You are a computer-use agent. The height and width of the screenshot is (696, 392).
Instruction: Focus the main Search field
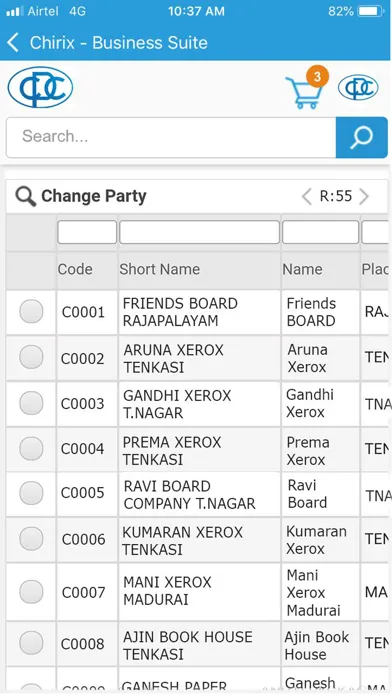(x=171, y=137)
